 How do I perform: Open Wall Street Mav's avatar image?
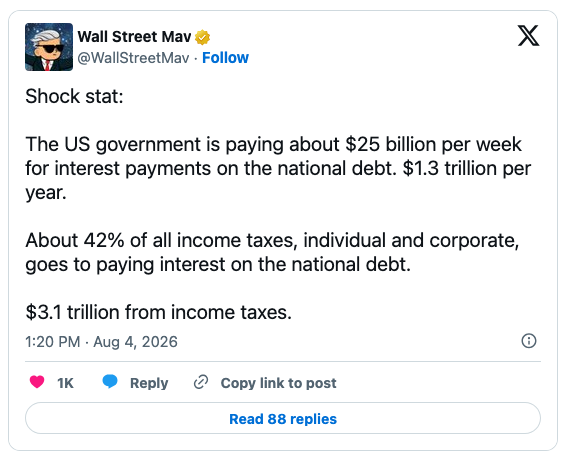pos(49,47)
